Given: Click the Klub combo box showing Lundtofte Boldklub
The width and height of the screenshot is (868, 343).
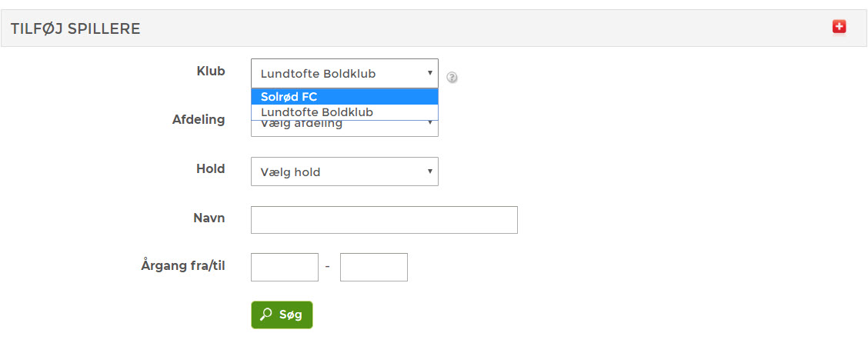Looking at the screenshot, I should tap(344, 73).
